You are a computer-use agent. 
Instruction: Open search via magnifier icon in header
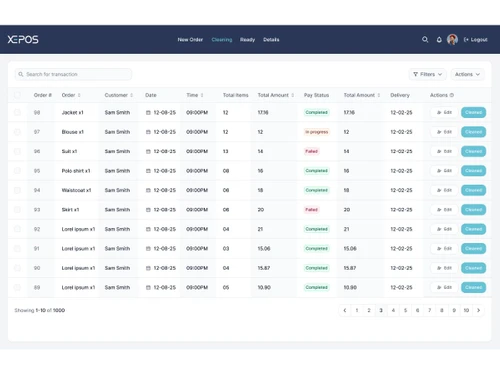(x=425, y=39)
